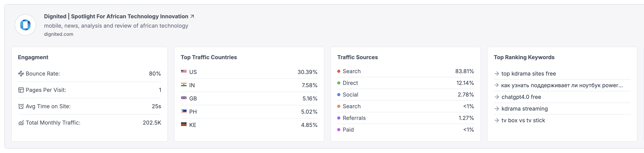The image size is (644, 153).
Task: Click the Traffic Sources heading
Action: [x=357, y=57]
